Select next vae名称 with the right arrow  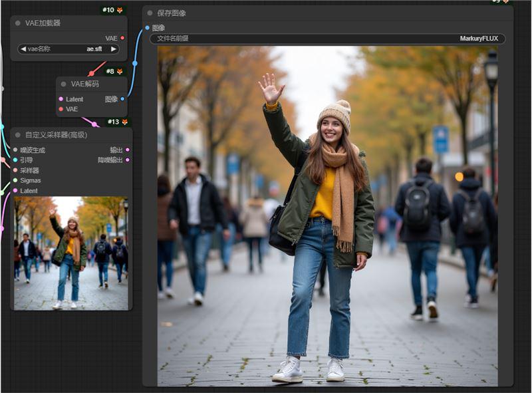click(114, 49)
